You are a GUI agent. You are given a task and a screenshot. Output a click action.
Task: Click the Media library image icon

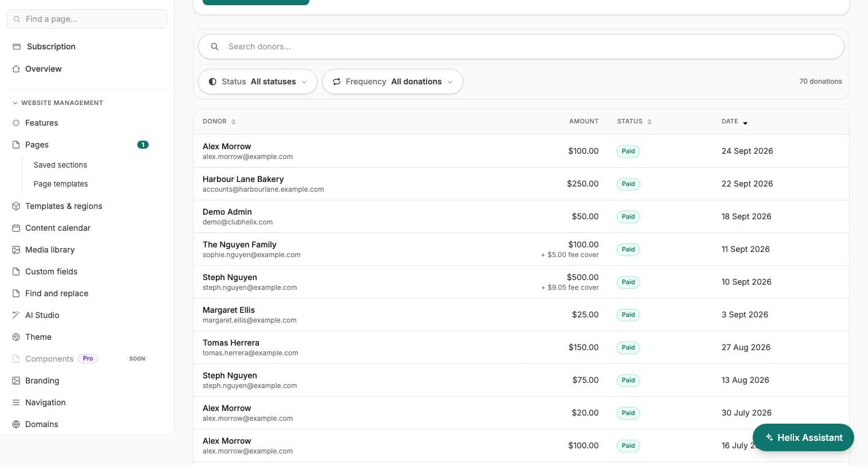pos(16,250)
